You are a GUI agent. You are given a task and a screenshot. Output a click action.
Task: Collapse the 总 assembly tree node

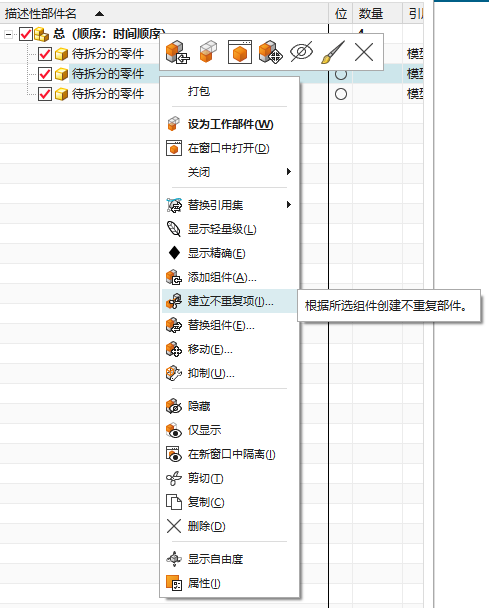pyautogui.click(x=8, y=35)
